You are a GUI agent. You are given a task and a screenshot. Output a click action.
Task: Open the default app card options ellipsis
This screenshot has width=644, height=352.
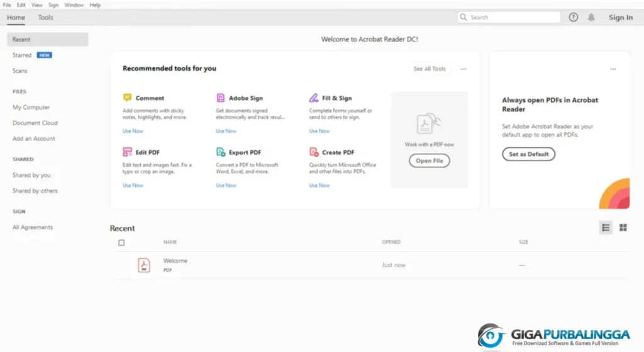[x=613, y=69]
